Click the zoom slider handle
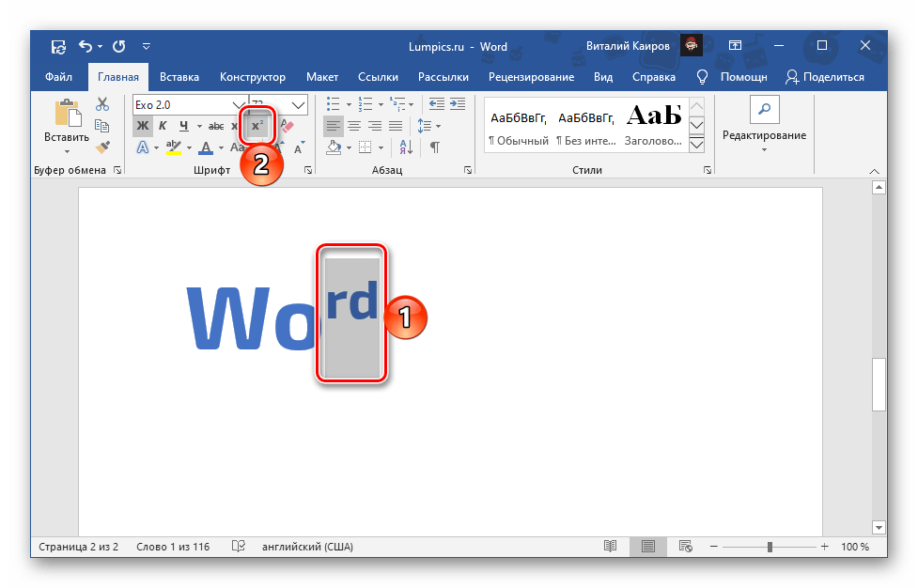The width and height of the screenshot is (918, 588). pos(770,547)
